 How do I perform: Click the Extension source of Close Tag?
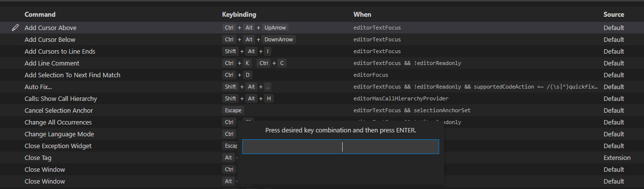coord(617,157)
